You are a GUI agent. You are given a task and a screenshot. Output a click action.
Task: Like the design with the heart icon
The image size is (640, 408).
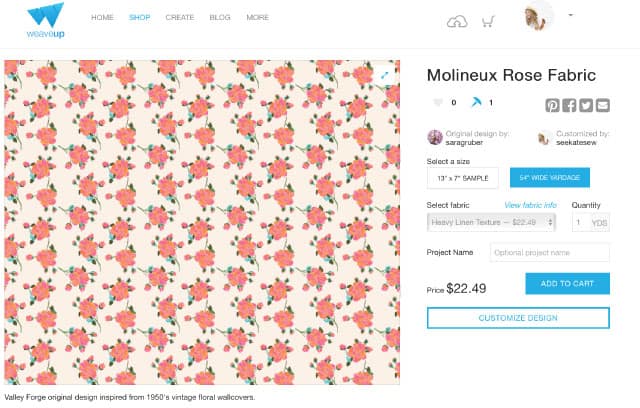(438, 102)
